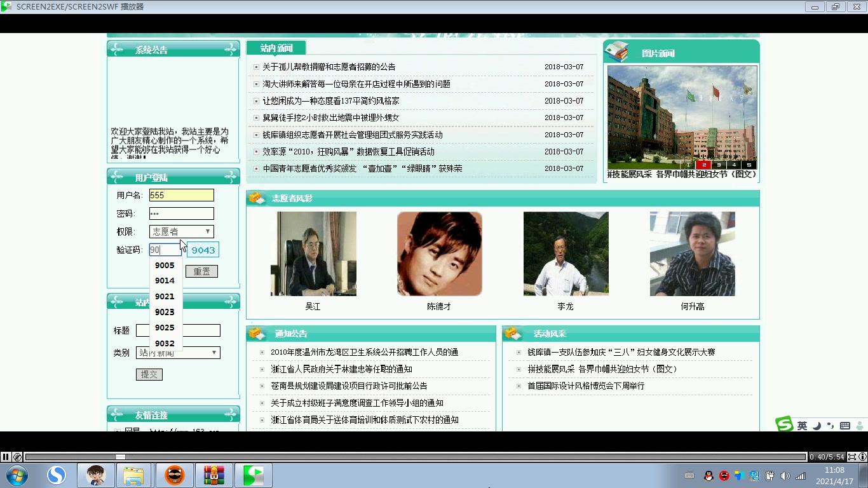Open news 钱库镇组织志愿者开展社会管理
Image resolution: width=868 pixels, height=488 pixels.
pyautogui.click(x=353, y=135)
